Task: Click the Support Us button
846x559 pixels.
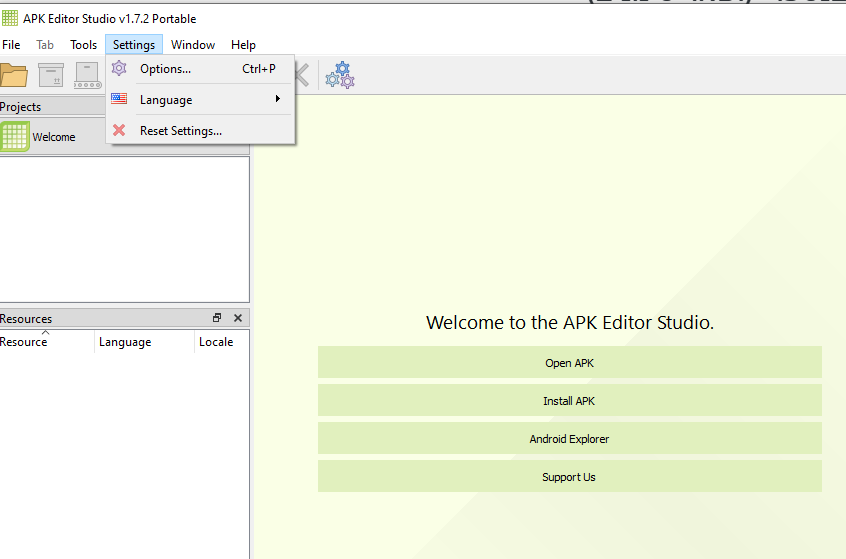Action: coord(569,477)
